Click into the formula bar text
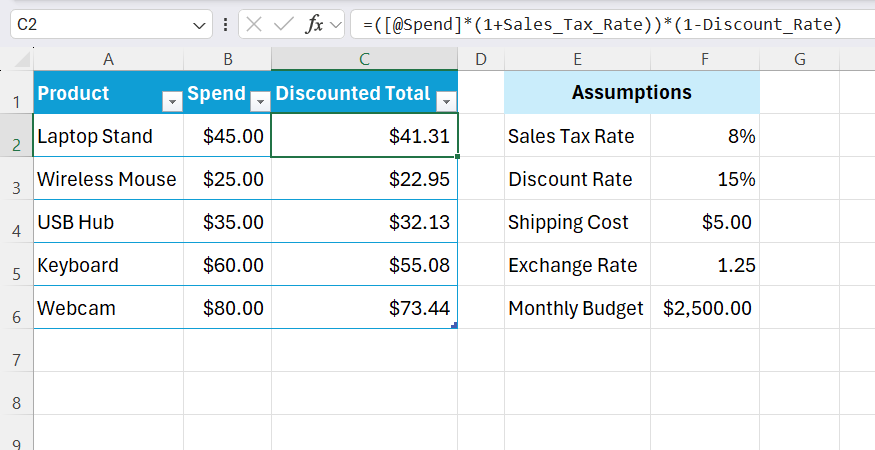 click(602, 25)
